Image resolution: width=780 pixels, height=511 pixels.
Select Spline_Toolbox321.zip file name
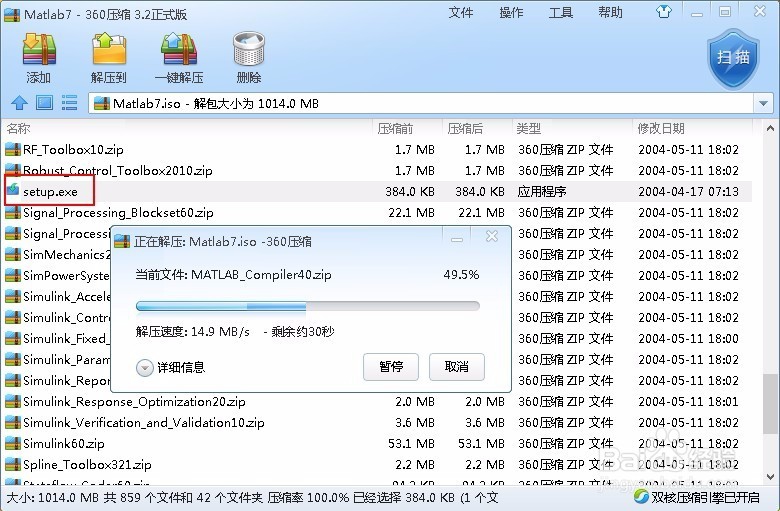tap(87, 464)
